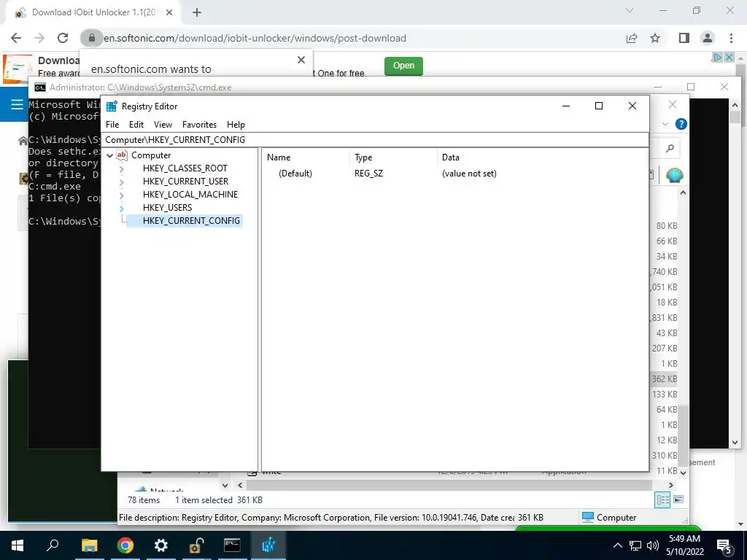Open Explorer help question mark icon
Image resolution: width=747 pixels, height=560 pixels.
pyautogui.click(x=681, y=124)
